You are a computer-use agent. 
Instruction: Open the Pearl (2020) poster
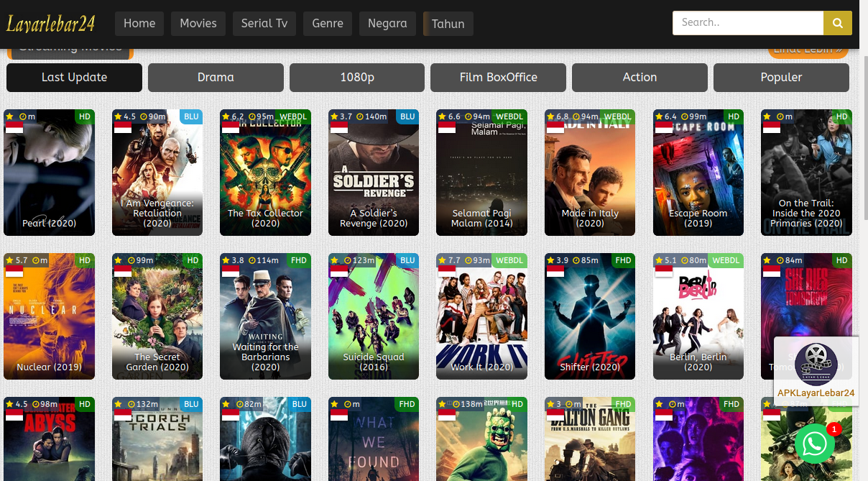pos(49,173)
